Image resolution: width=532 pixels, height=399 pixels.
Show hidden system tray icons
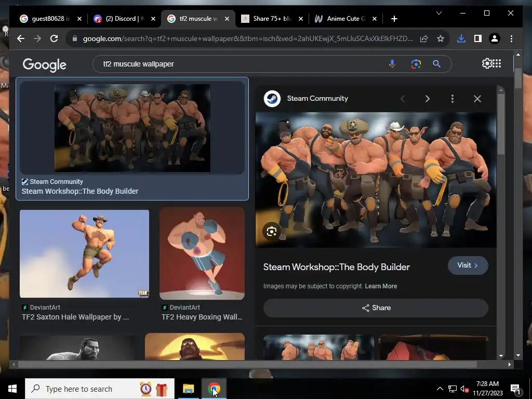440,389
